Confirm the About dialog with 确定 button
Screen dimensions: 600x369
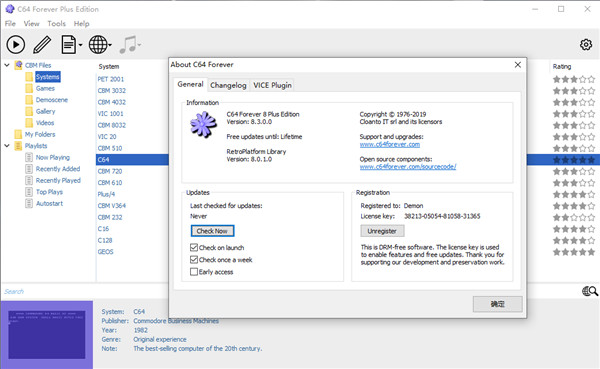tap(497, 304)
